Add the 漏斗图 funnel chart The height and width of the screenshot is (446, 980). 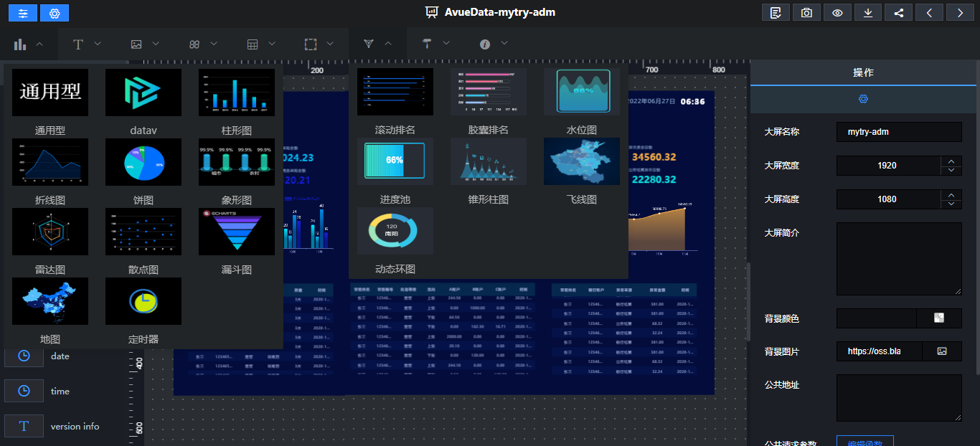[x=237, y=232]
